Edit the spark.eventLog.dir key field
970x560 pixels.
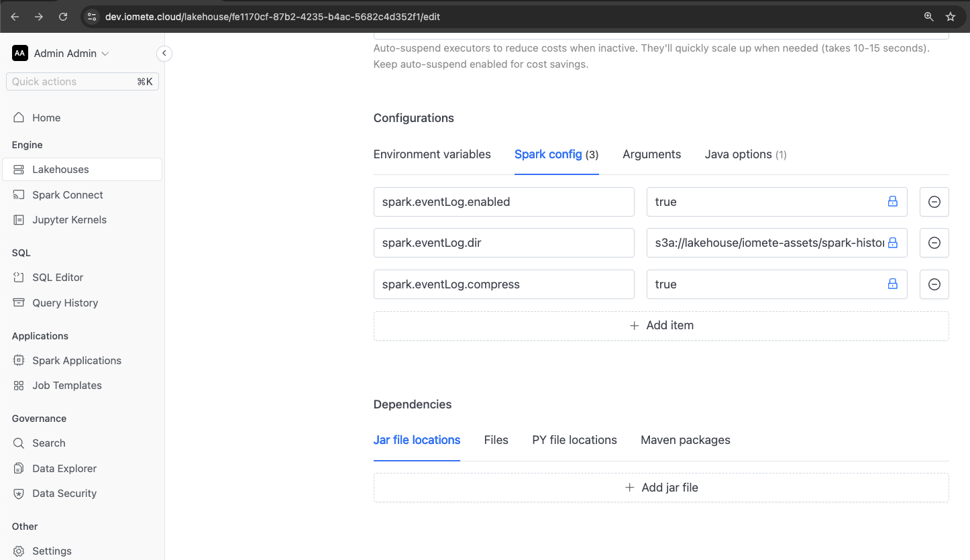click(504, 243)
